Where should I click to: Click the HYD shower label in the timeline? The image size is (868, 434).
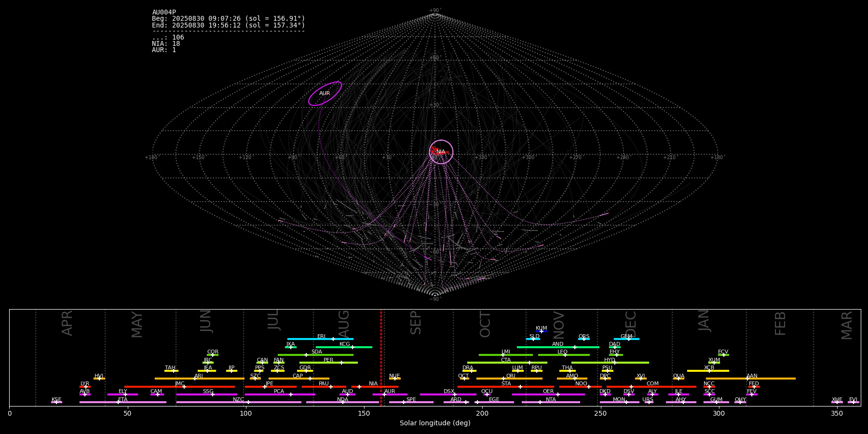pyautogui.click(x=610, y=360)
